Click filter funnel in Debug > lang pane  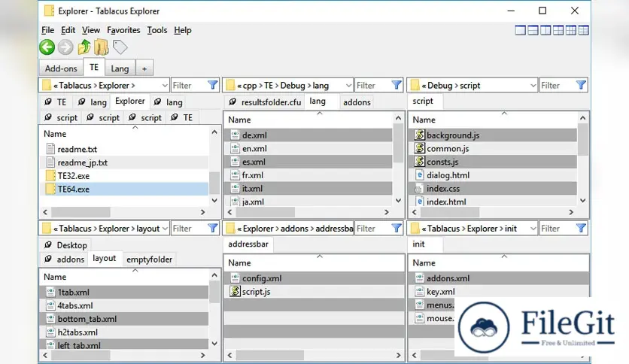pos(397,85)
